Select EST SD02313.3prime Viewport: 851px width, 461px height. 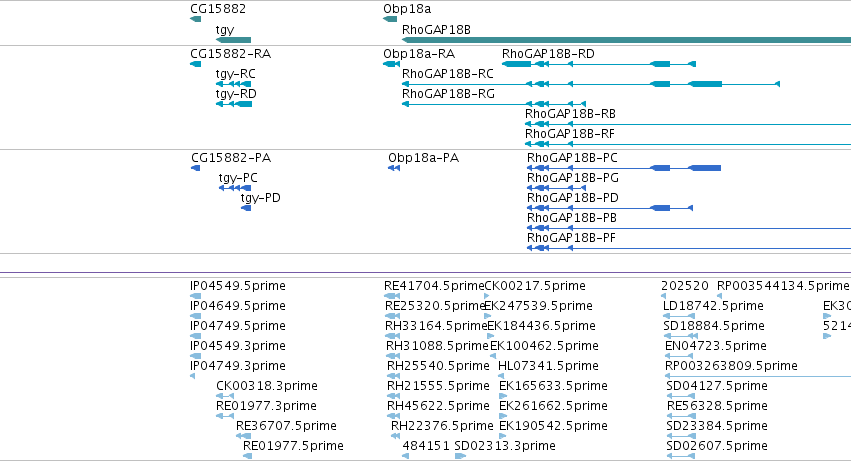click(505, 447)
